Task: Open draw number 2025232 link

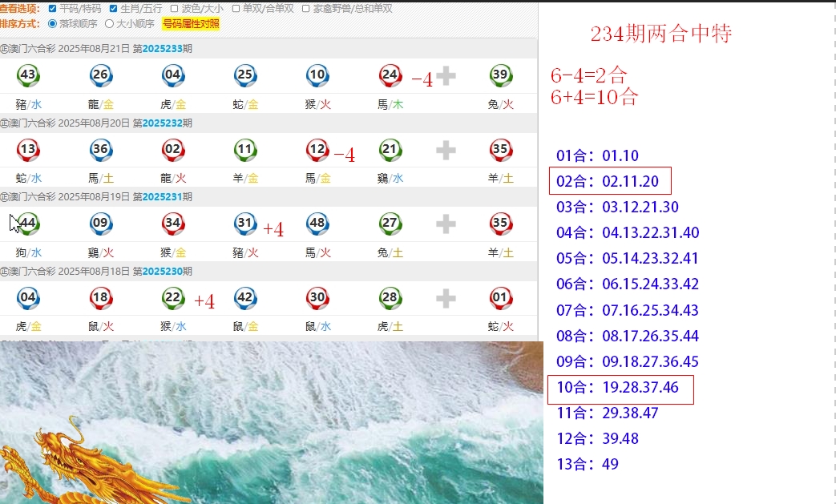Action: tap(163, 123)
